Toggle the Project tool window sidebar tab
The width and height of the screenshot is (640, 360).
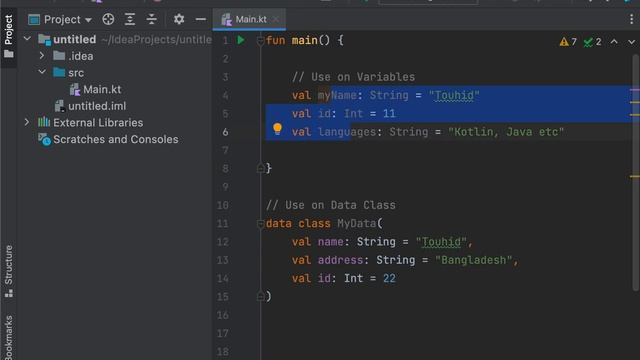pos(9,36)
